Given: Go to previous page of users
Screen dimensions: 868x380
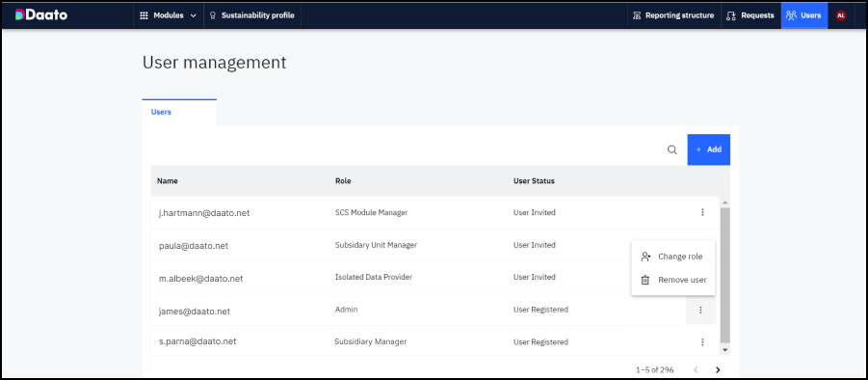Looking at the screenshot, I should 696,369.
